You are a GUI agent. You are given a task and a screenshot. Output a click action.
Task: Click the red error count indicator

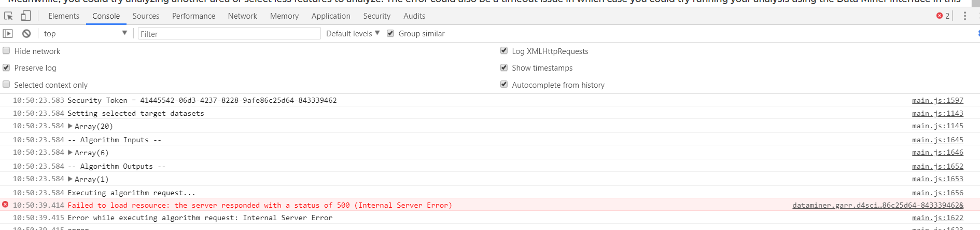[x=943, y=16]
